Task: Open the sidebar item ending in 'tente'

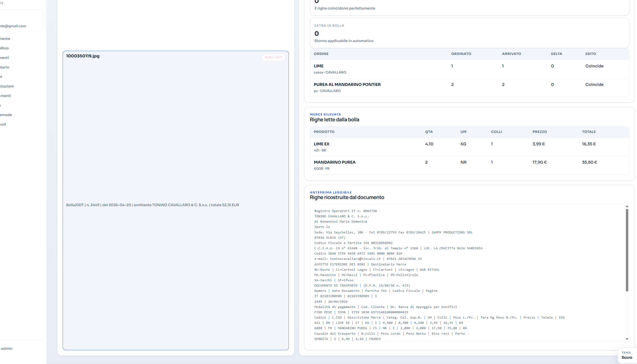Action: tap(5, 39)
